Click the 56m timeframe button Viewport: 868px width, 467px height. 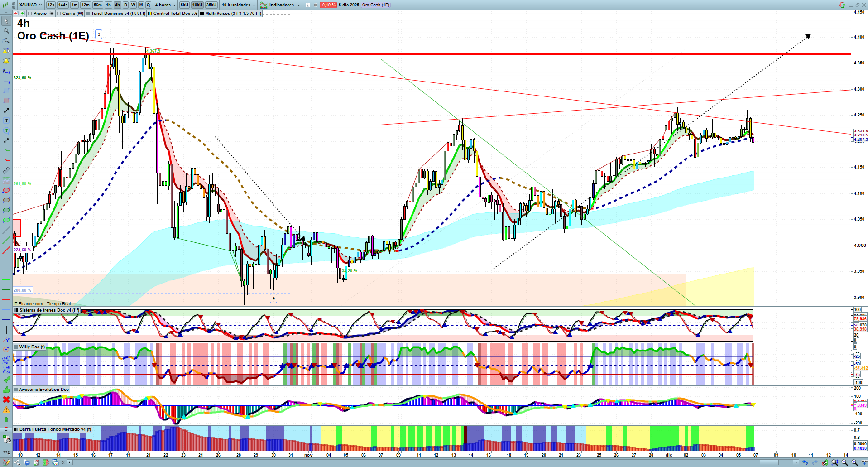point(98,5)
